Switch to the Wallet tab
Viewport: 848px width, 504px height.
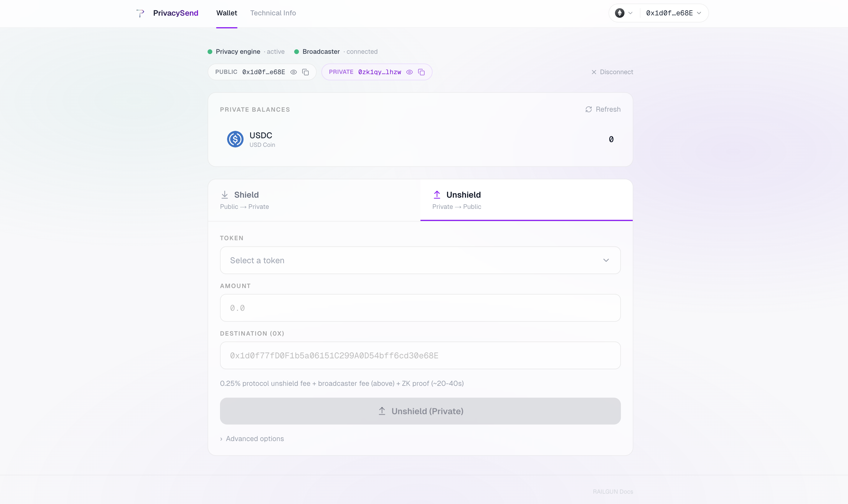coord(227,13)
